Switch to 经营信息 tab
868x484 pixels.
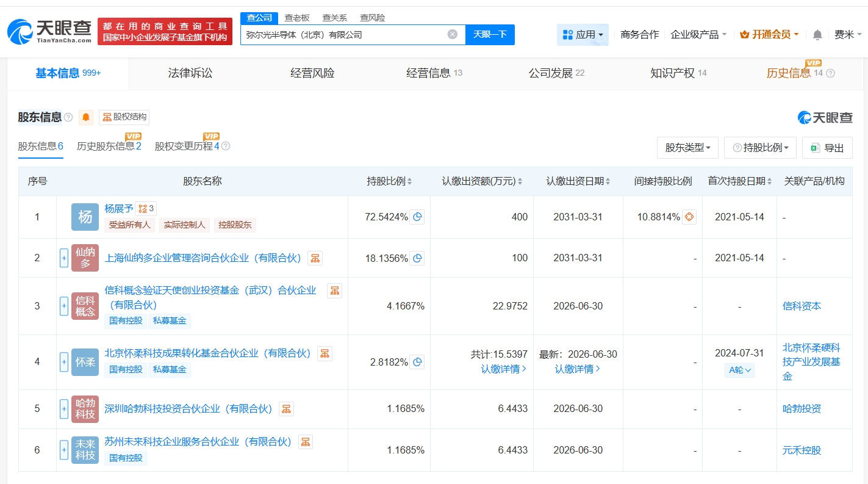pyautogui.click(x=434, y=73)
